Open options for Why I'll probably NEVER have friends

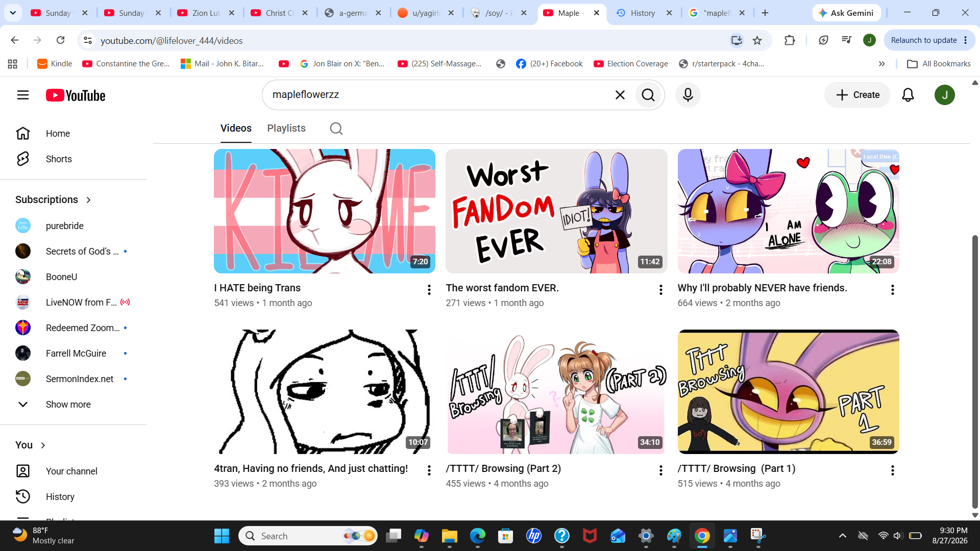[x=893, y=290]
